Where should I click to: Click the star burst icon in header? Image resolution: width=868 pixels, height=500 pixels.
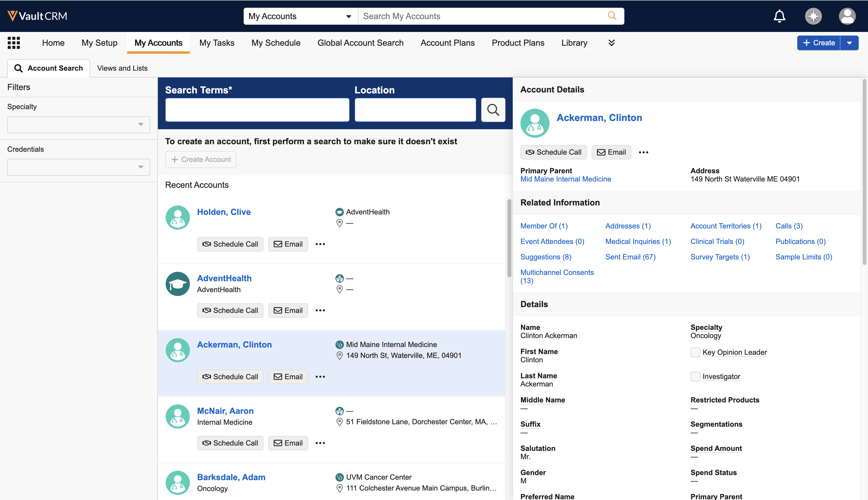pyautogui.click(x=813, y=16)
